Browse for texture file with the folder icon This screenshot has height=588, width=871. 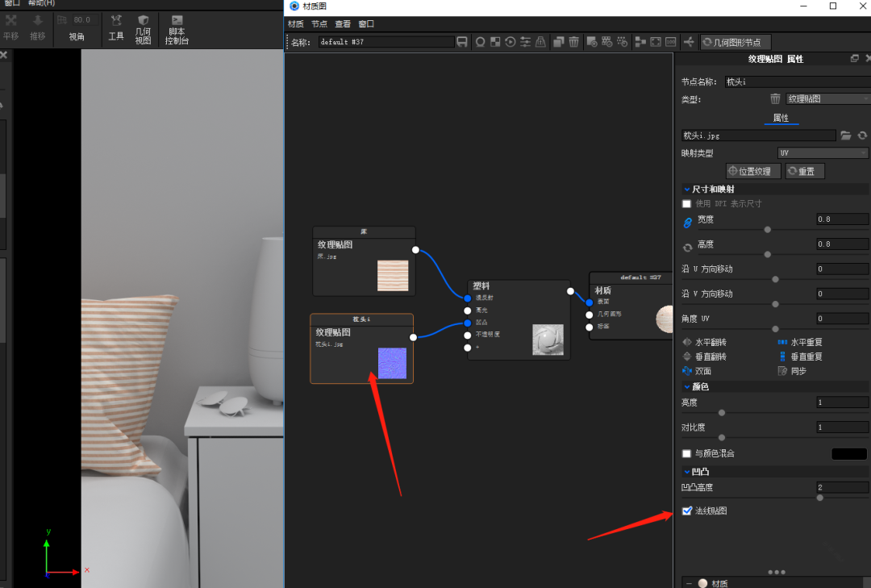click(846, 136)
